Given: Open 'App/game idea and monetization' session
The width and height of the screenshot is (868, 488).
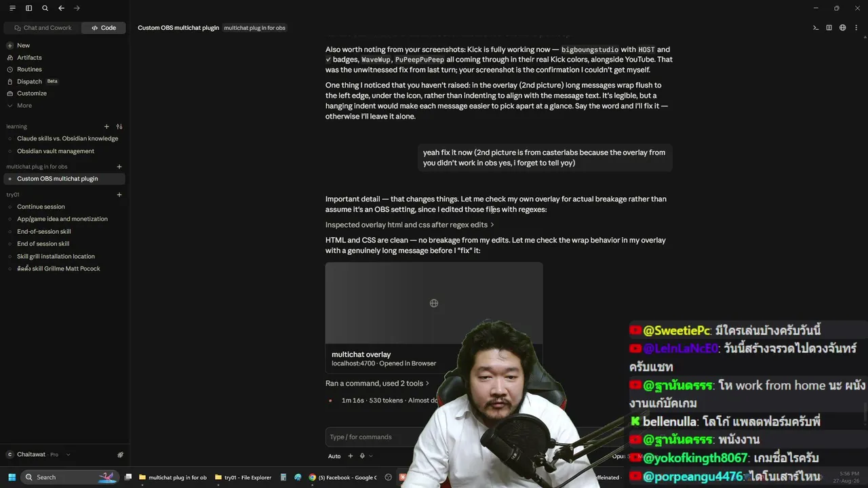Looking at the screenshot, I should coord(62,219).
